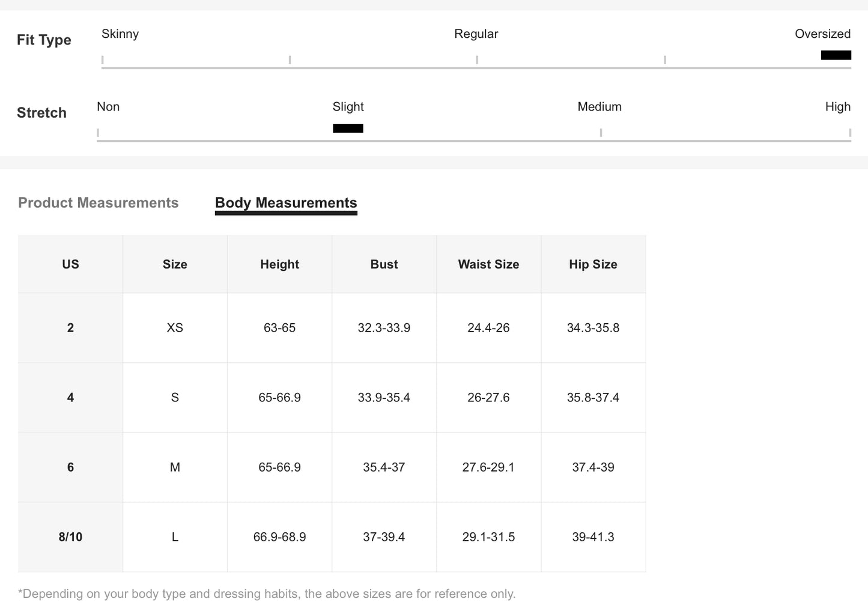Viewport: 868px width, 614px height.
Task: Click the L size hip value 39-41.3
Action: 593,537
